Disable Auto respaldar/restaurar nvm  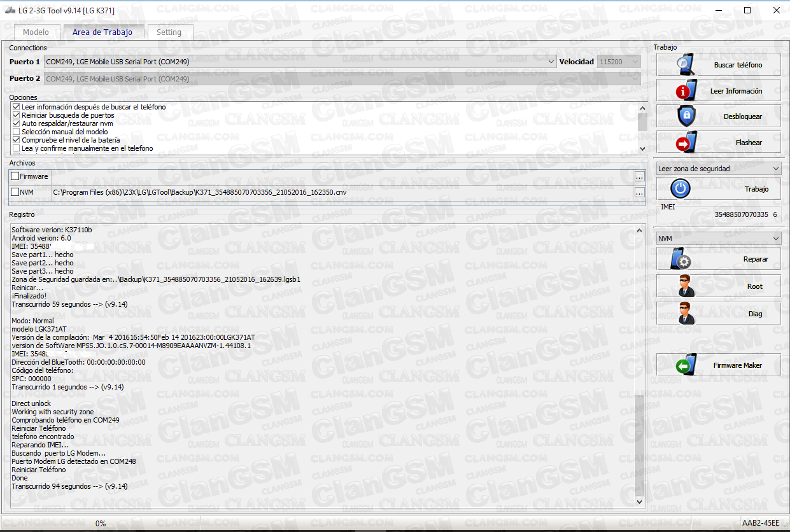tap(17, 123)
